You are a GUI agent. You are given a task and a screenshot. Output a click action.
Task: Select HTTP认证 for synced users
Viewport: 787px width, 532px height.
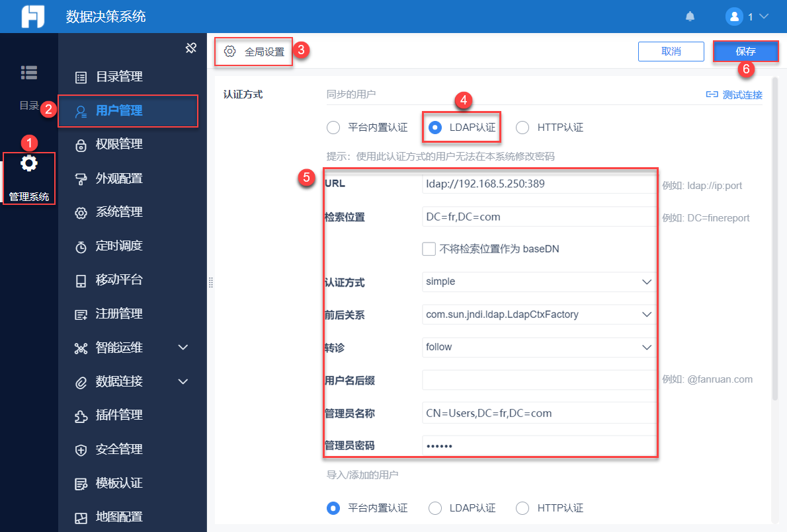click(x=522, y=128)
